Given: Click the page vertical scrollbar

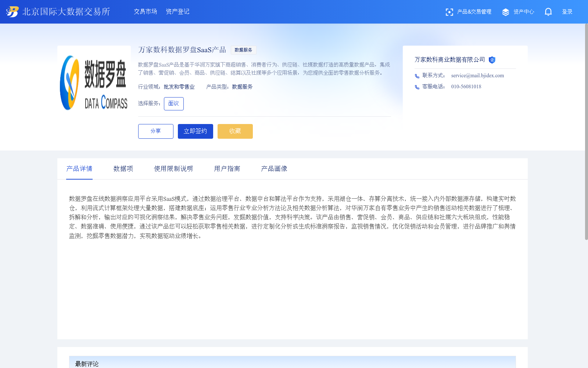Looking at the screenshot, I should point(586,132).
